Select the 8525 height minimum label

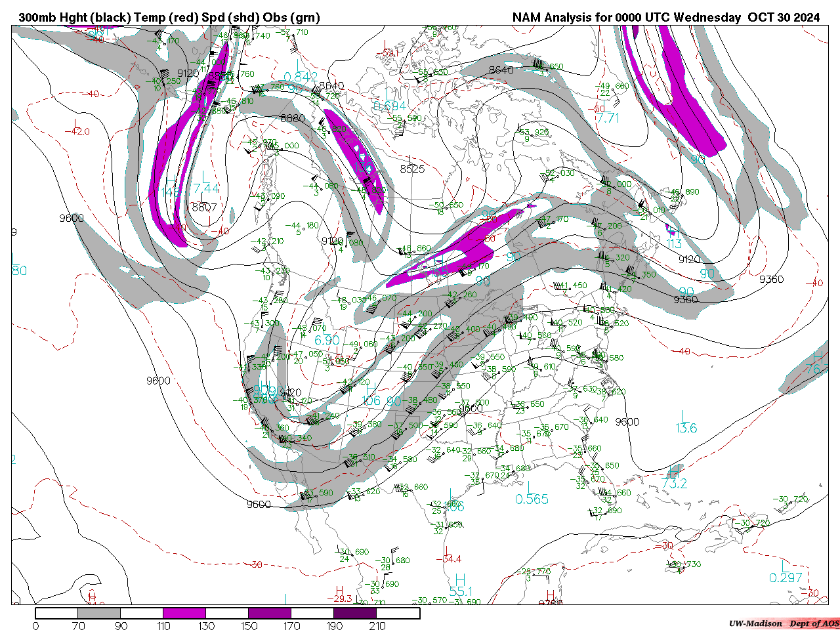(412, 169)
